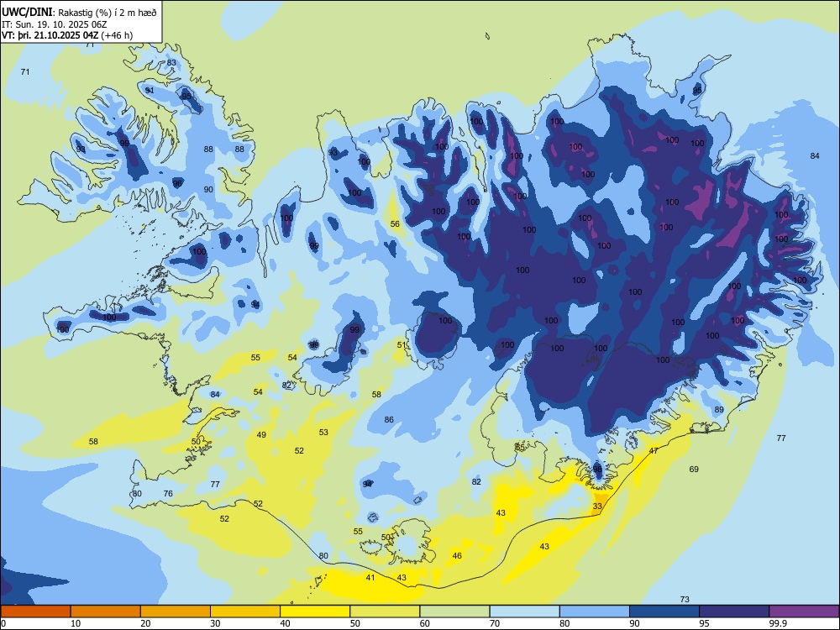Click the '95' legend tick label
This screenshot has height=630, width=840.
point(705,623)
